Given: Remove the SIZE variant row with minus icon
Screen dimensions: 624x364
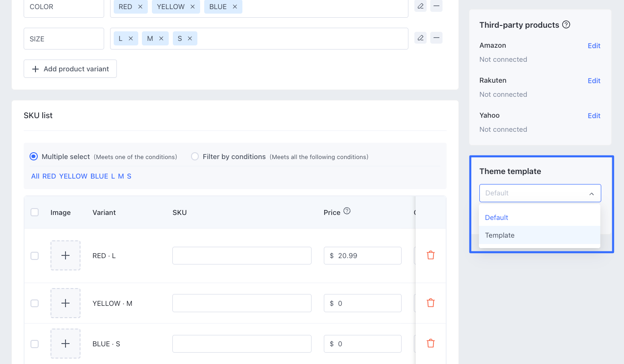Looking at the screenshot, I should (436, 38).
